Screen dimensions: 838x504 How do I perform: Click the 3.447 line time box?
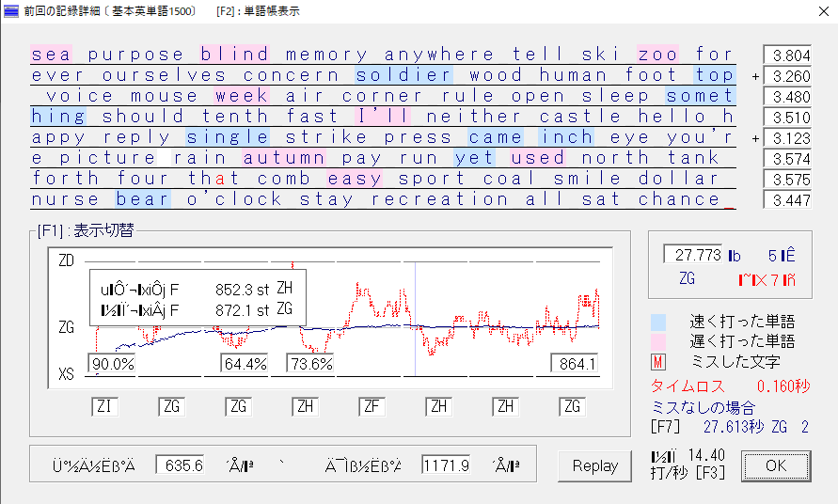click(x=787, y=200)
